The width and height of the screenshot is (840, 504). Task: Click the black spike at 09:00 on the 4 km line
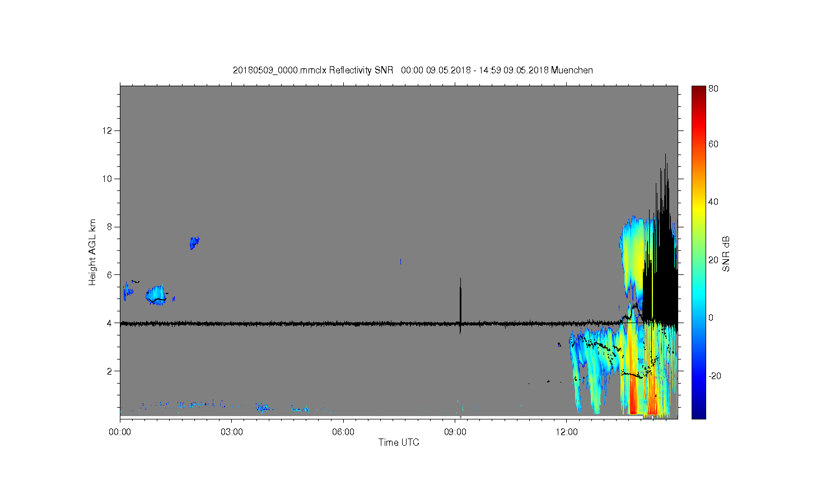460,305
